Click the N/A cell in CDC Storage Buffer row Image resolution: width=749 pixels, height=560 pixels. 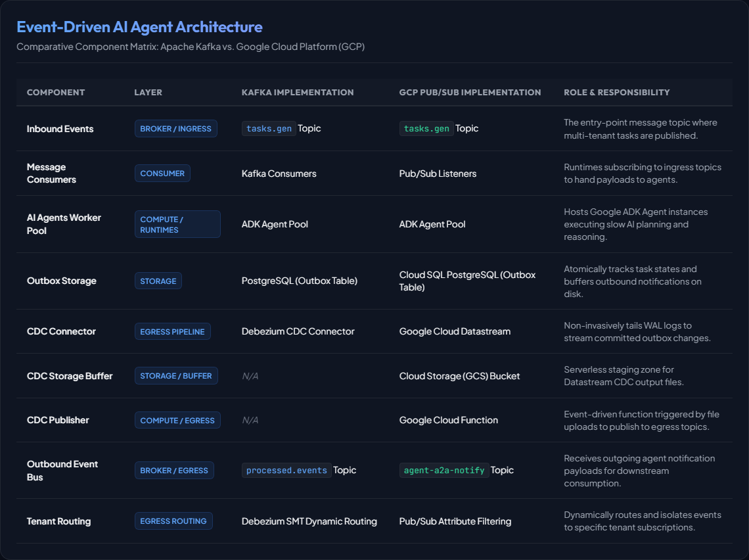tap(250, 376)
